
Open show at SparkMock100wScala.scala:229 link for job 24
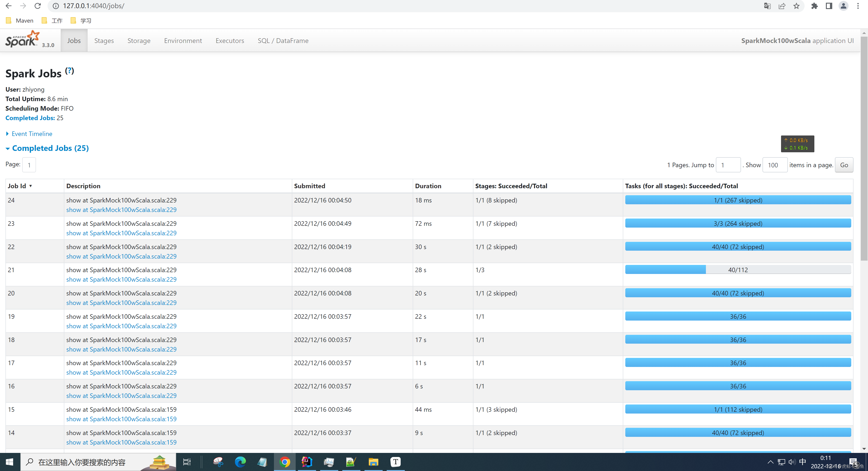121,210
